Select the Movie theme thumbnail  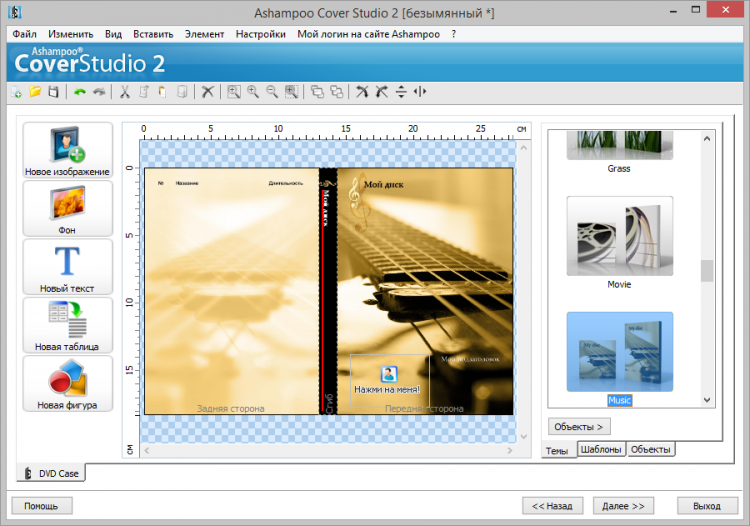pos(619,236)
